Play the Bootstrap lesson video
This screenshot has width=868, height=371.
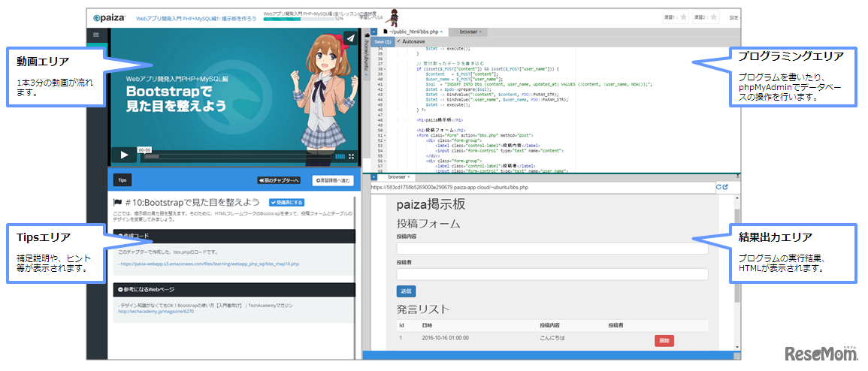(x=124, y=155)
